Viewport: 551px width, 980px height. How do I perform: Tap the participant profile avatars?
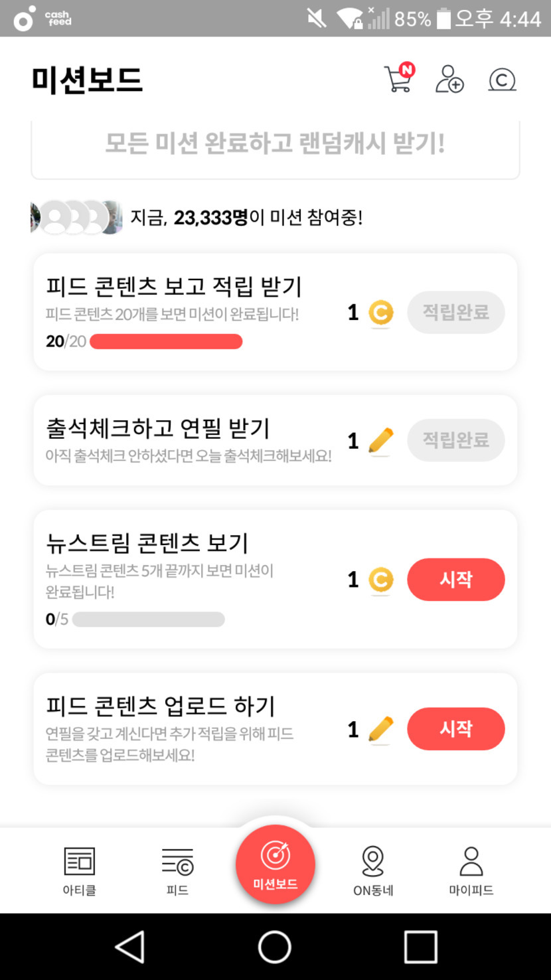click(76, 217)
